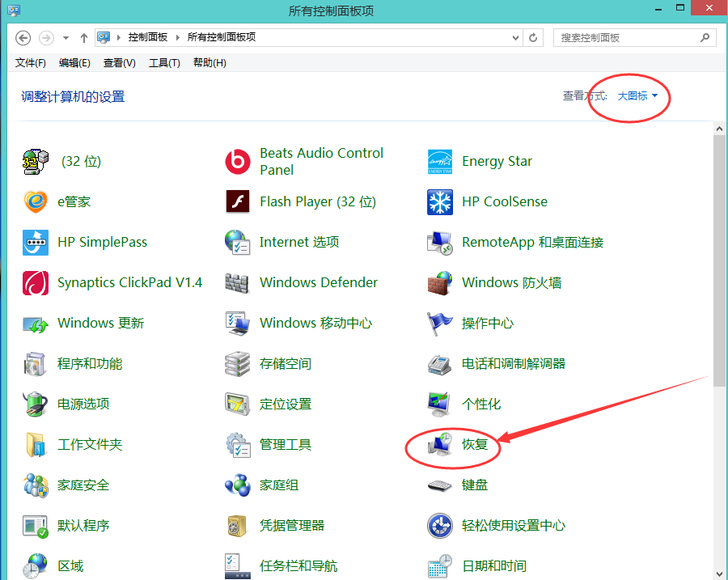Open the 查看(V) menu
Screen dimensions: 728x580
coord(120,62)
